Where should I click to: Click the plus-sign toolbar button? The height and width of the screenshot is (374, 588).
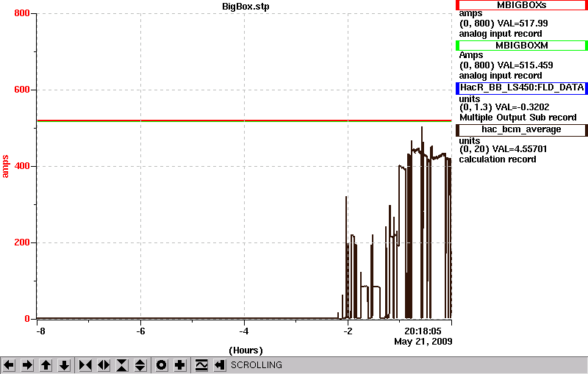pyautogui.click(x=180, y=365)
